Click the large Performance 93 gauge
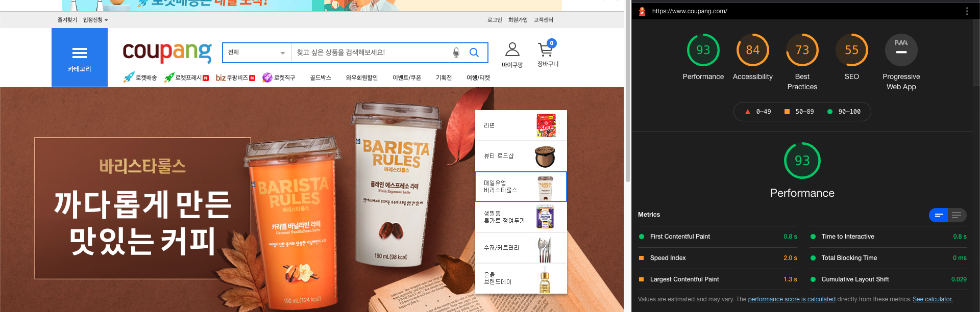The image size is (980, 312). [x=802, y=161]
